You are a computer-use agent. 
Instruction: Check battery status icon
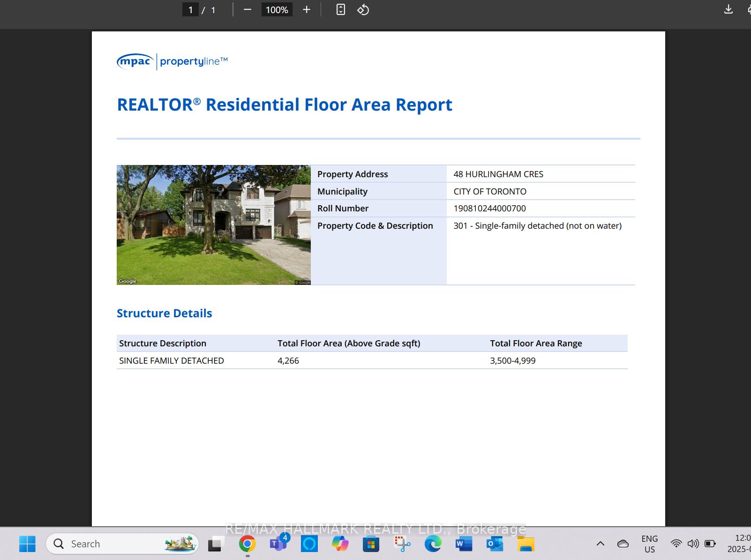tap(710, 544)
